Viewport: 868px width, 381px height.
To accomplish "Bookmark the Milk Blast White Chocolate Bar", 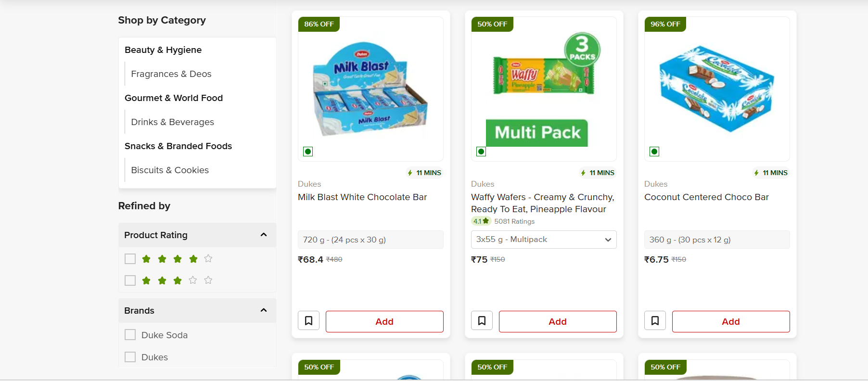I will tap(308, 321).
